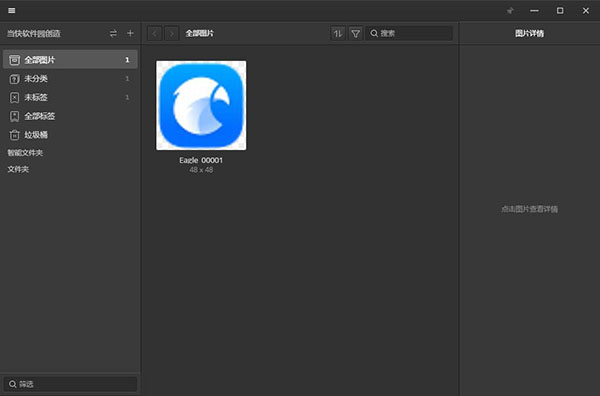This screenshot has width=600, height=396.
Task: Toggle the pin window on top icon
Action: coord(510,11)
